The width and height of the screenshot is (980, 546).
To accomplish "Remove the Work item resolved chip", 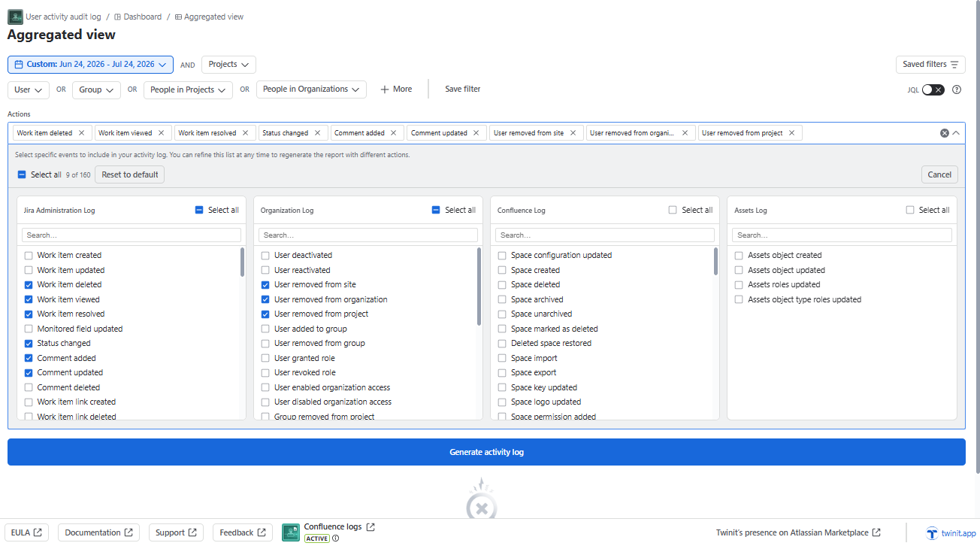I will [245, 133].
